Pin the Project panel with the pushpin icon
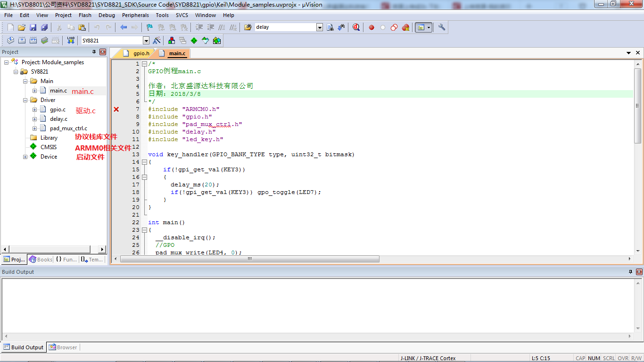This screenshot has width=644, height=362. [94, 52]
